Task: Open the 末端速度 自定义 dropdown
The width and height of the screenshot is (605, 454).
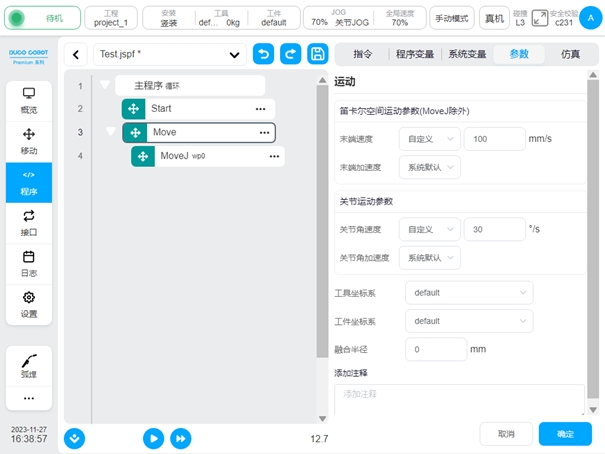Action: click(x=429, y=140)
